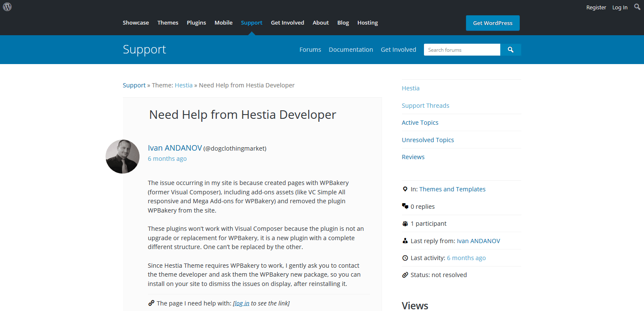Click the participants icon beside 1 participant
This screenshot has width=644, height=311.
click(405, 223)
